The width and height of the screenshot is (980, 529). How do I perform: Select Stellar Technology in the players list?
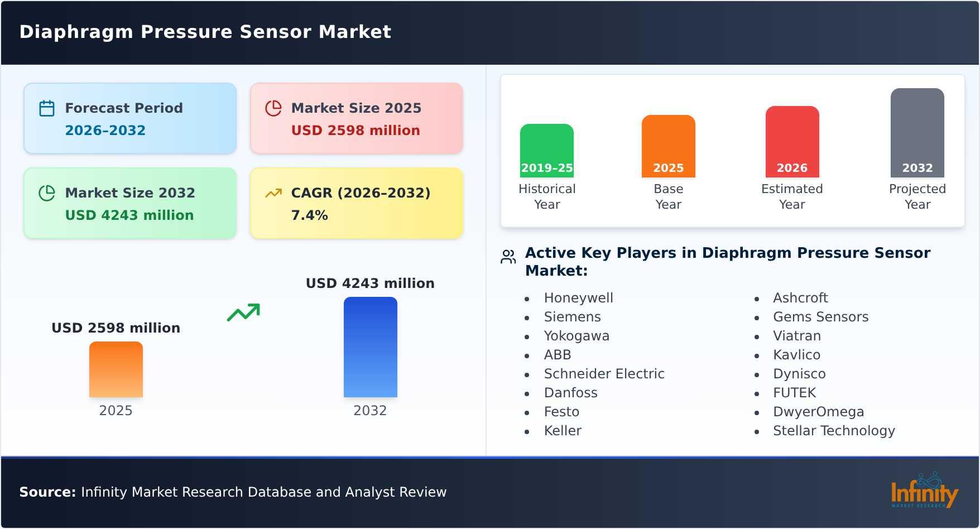point(834,431)
